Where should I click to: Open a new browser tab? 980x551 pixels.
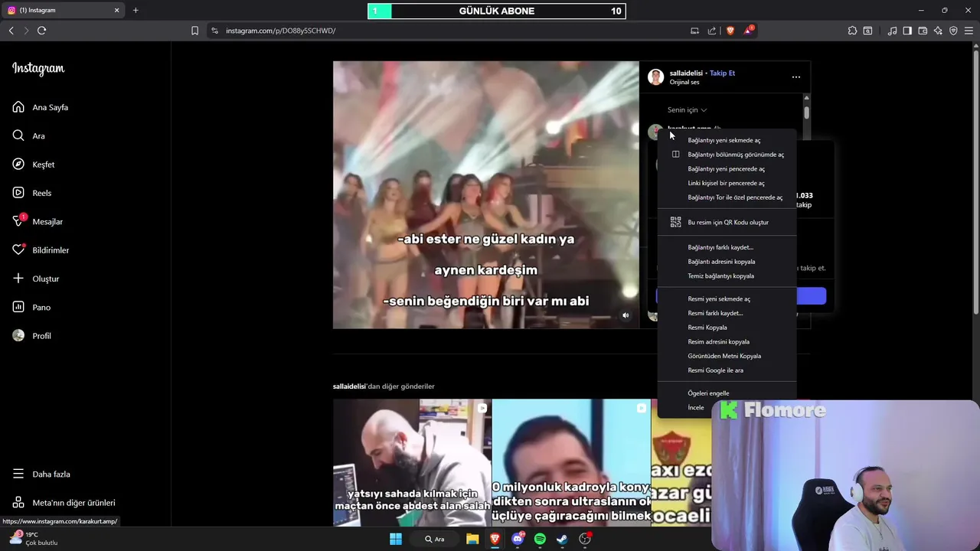click(x=136, y=10)
